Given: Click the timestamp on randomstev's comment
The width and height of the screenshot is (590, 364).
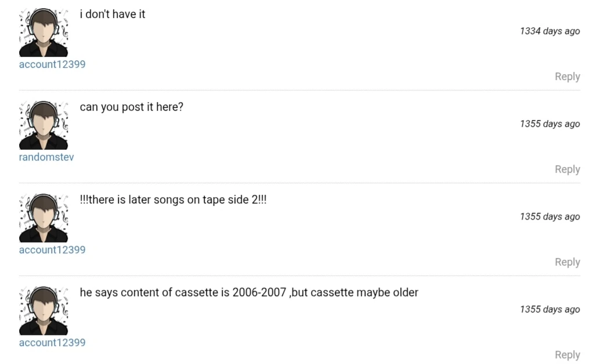Looking at the screenshot, I should point(549,124).
